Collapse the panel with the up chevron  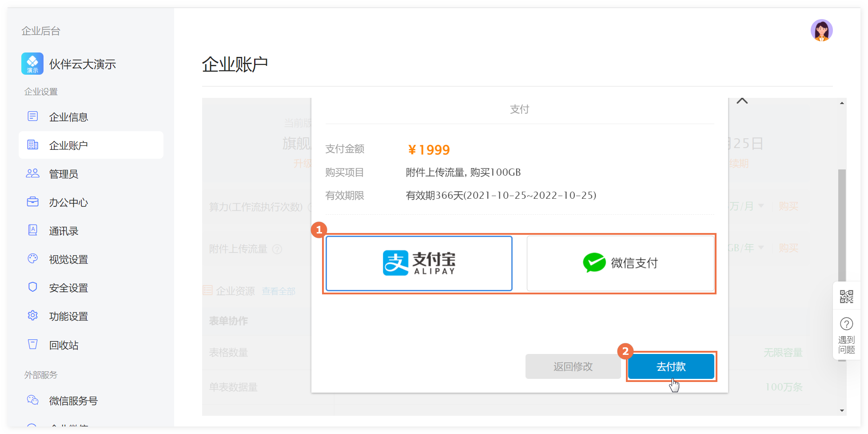[742, 101]
